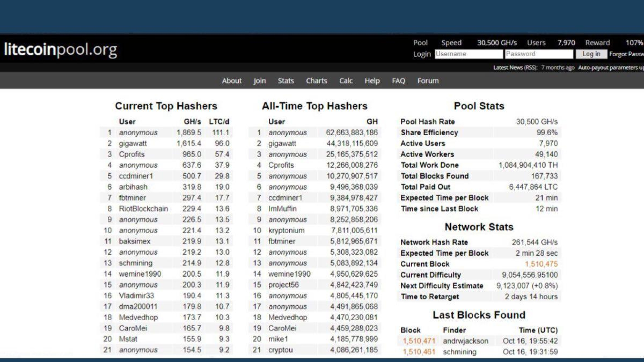Open current block 1,510,475 link
This screenshot has width=644, height=362.
tap(541, 264)
